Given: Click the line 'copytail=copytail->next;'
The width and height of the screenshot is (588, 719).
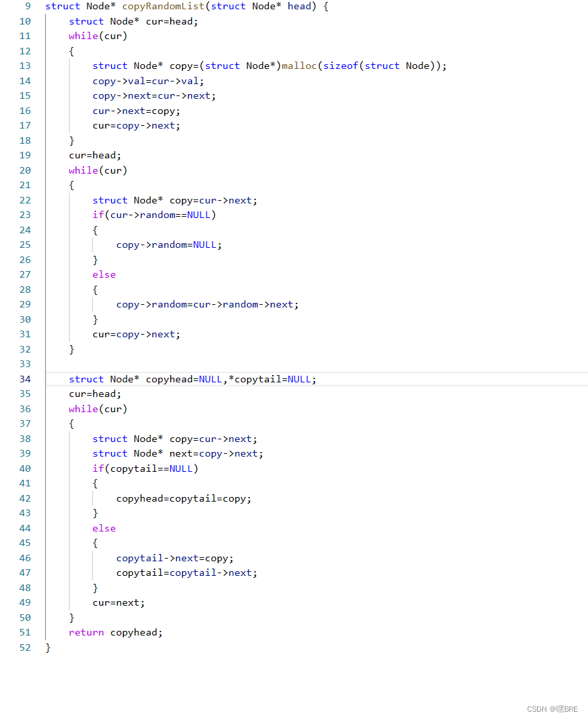Looking at the screenshot, I should click(187, 573).
